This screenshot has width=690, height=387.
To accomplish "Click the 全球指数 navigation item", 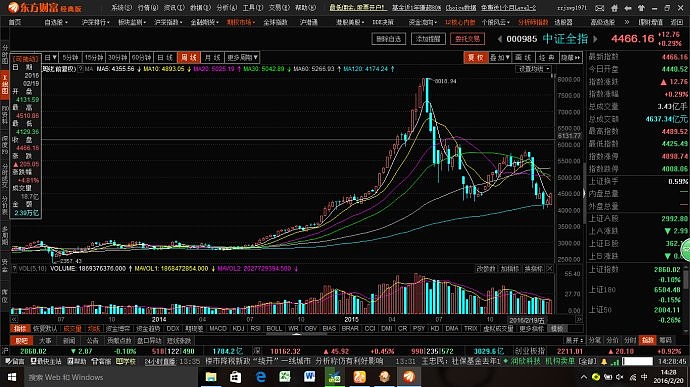I will 275,22.
